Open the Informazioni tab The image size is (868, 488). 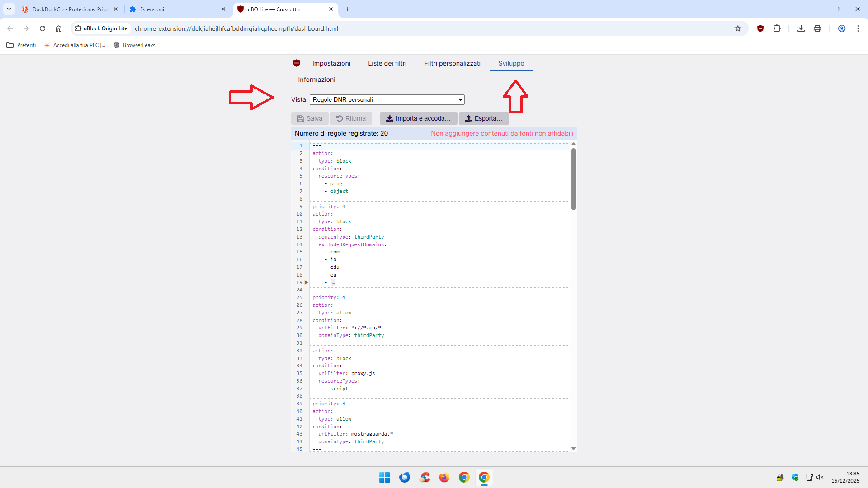coord(316,80)
